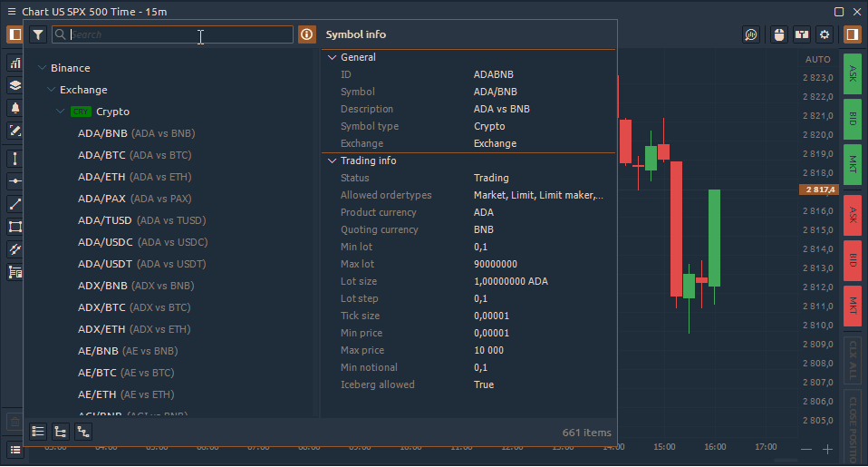Toggle the right trading sidebar panel
Screen dimensions: 868x467
pyautogui.click(x=852, y=34)
